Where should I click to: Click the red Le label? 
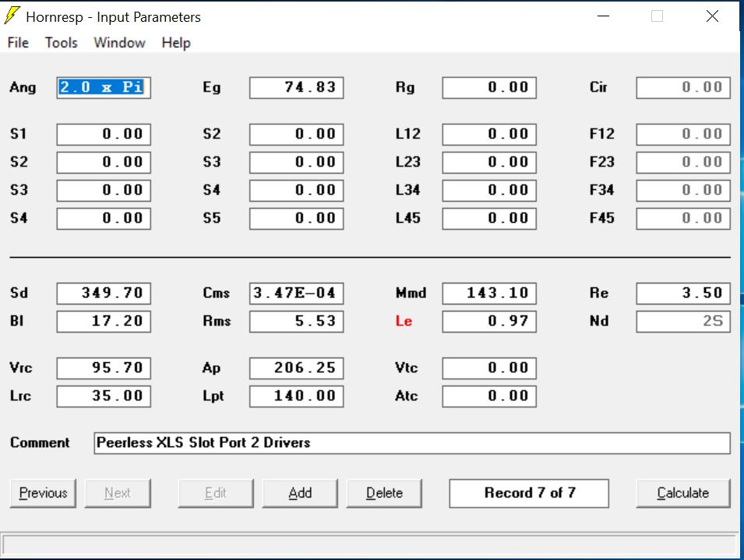[404, 321]
